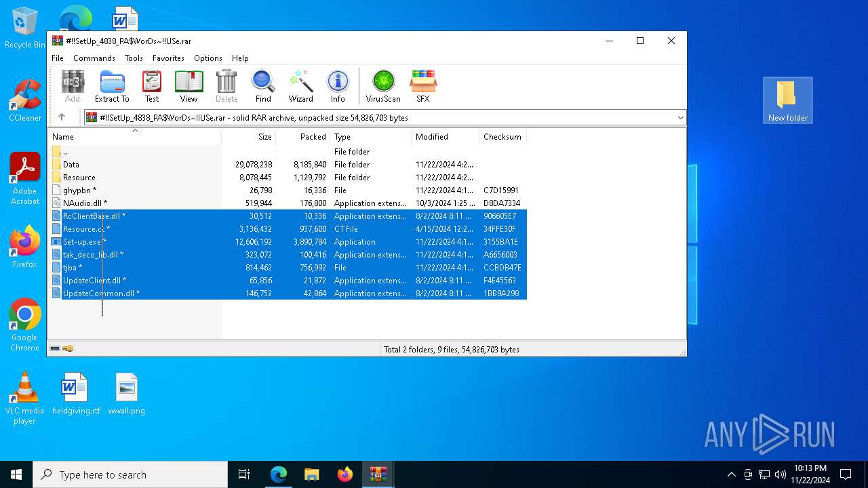Sort by Checksum column header

pos(502,137)
